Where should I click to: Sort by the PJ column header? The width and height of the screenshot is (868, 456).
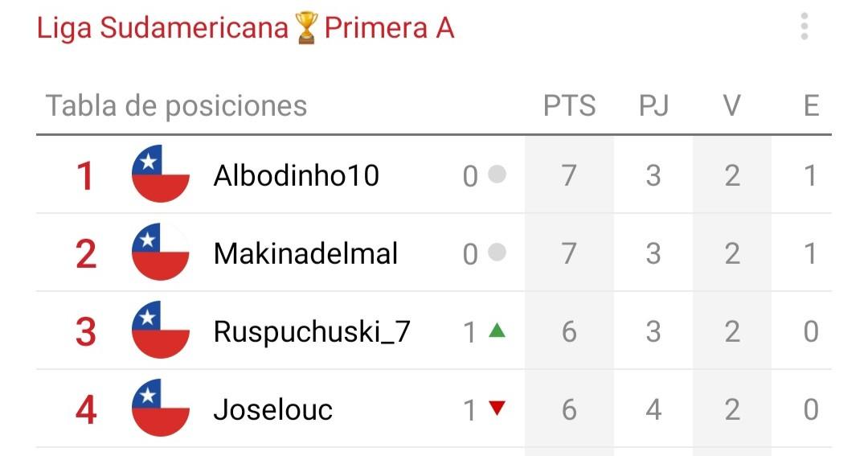coord(653,105)
